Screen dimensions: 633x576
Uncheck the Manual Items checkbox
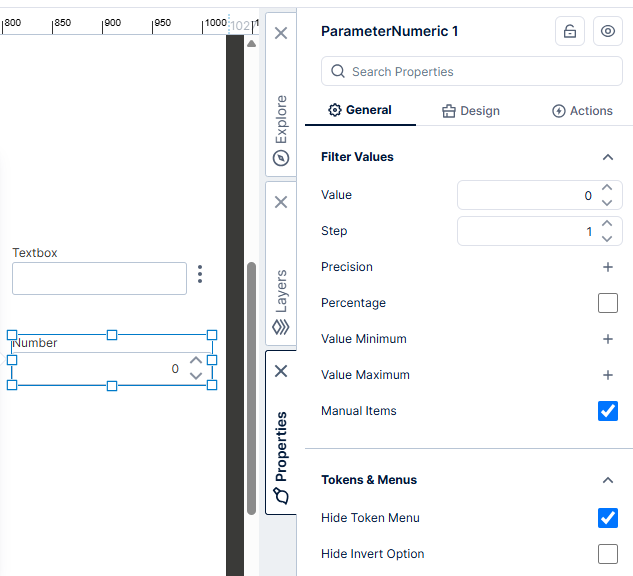(x=608, y=411)
